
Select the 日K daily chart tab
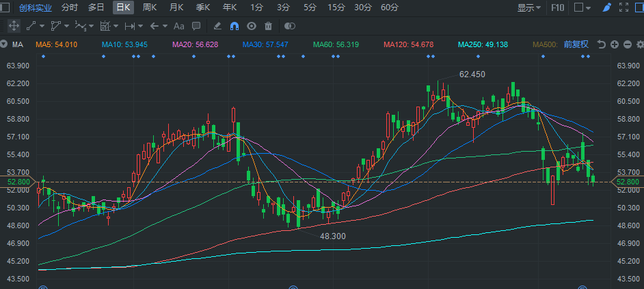pyautogui.click(x=123, y=8)
